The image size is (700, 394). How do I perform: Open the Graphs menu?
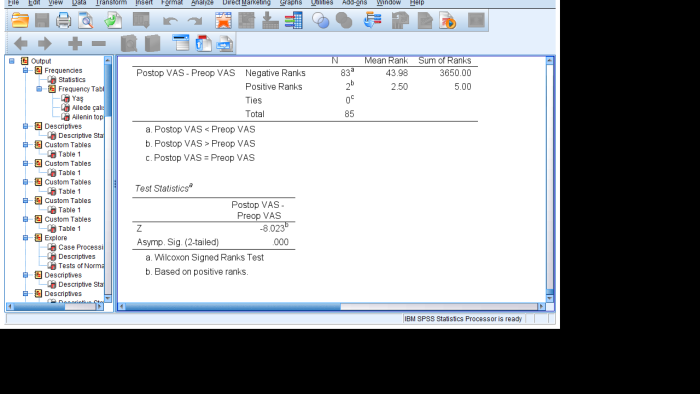(x=291, y=3)
